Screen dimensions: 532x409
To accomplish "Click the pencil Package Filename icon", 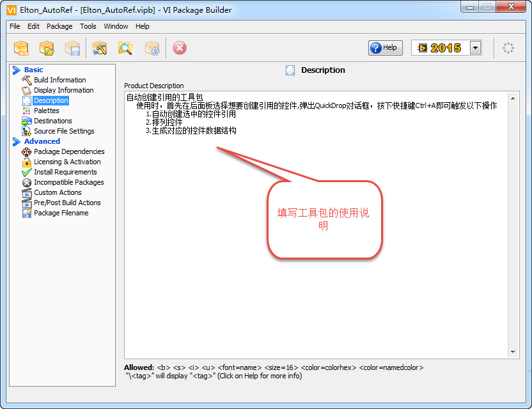I will pyautogui.click(x=26, y=213).
